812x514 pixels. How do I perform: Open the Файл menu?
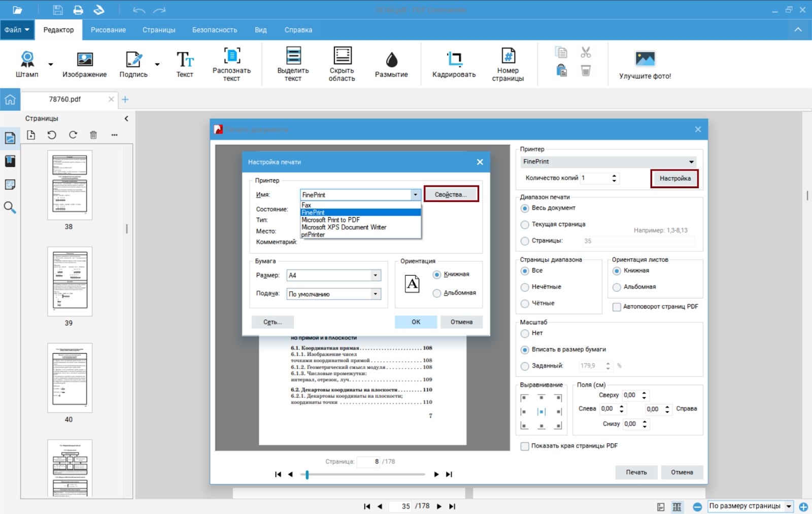click(x=17, y=30)
